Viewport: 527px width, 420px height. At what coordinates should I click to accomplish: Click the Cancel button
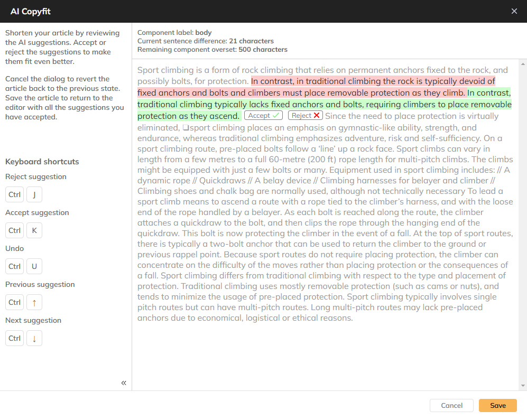coord(451,406)
